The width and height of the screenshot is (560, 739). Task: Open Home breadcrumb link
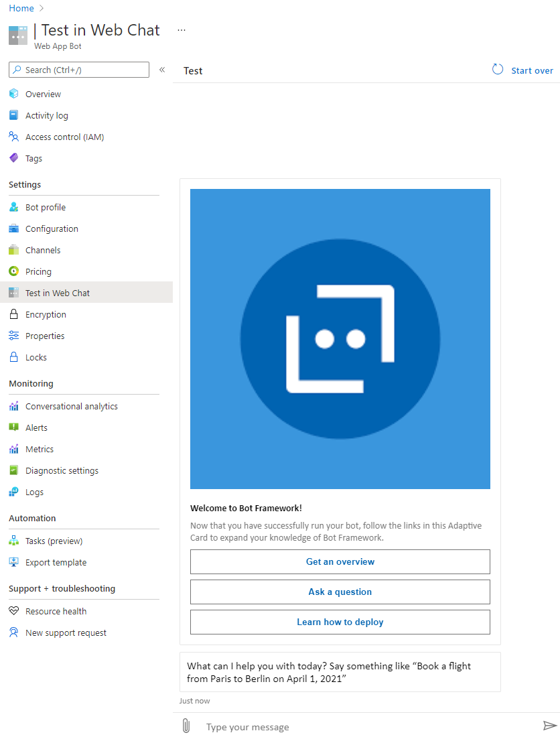tap(21, 8)
